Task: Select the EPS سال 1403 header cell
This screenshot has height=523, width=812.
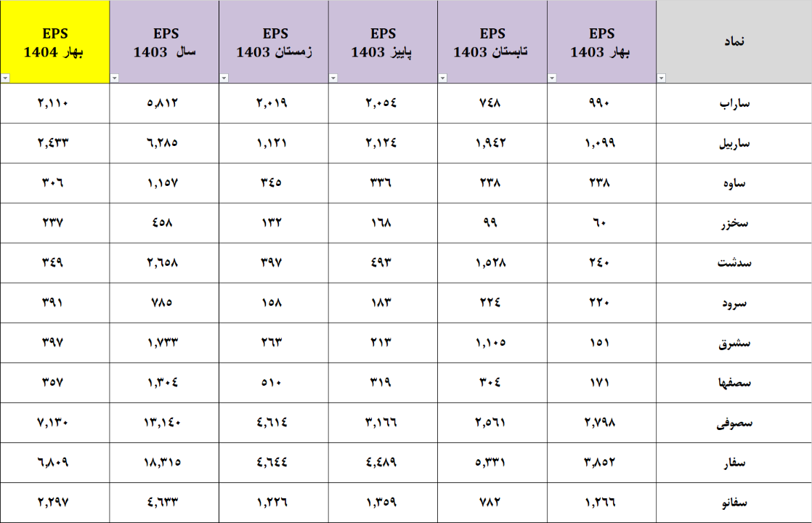Action: pyautogui.click(x=164, y=42)
